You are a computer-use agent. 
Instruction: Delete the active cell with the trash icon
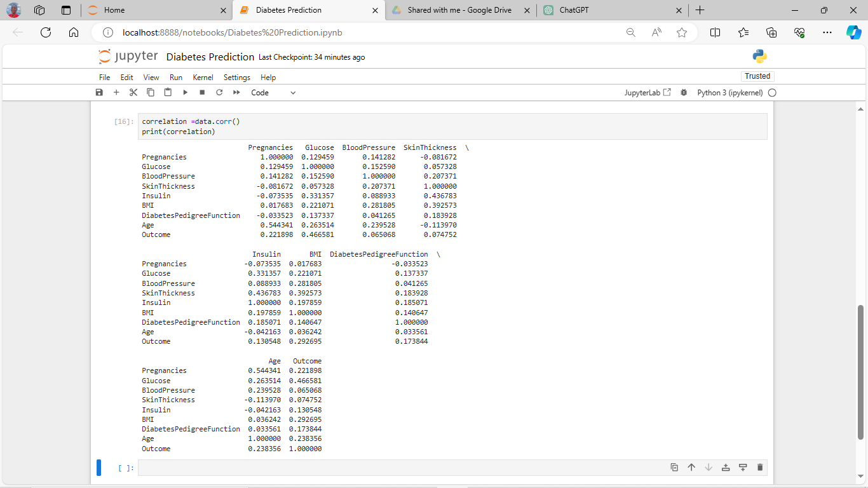760,468
